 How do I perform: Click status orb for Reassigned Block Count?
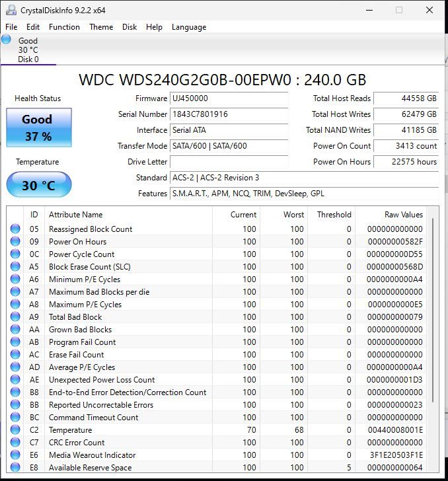pyautogui.click(x=15, y=229)
